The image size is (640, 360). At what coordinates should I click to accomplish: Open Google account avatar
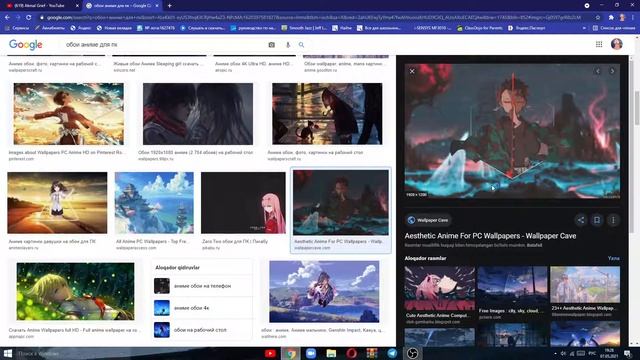click(x=617, y=44)
